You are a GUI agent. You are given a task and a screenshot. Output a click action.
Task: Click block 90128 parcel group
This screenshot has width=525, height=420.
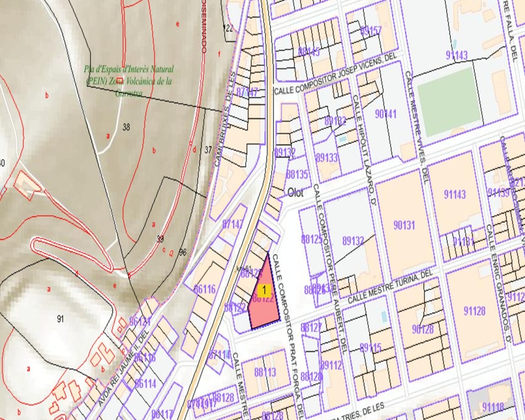pyautogui.click(x=423, y=329)
